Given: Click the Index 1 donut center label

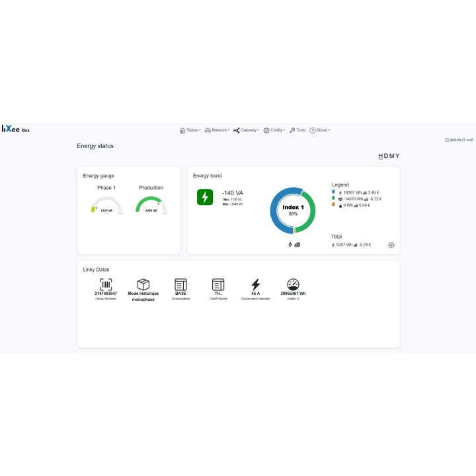Looking at the screenshot, I should [293, 208].
